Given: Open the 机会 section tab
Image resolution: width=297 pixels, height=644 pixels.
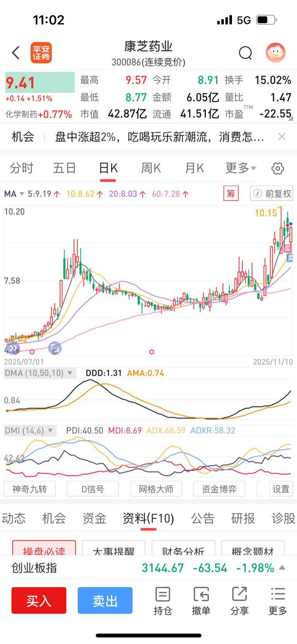Looking at the screenshot, I should click(54, 518).
